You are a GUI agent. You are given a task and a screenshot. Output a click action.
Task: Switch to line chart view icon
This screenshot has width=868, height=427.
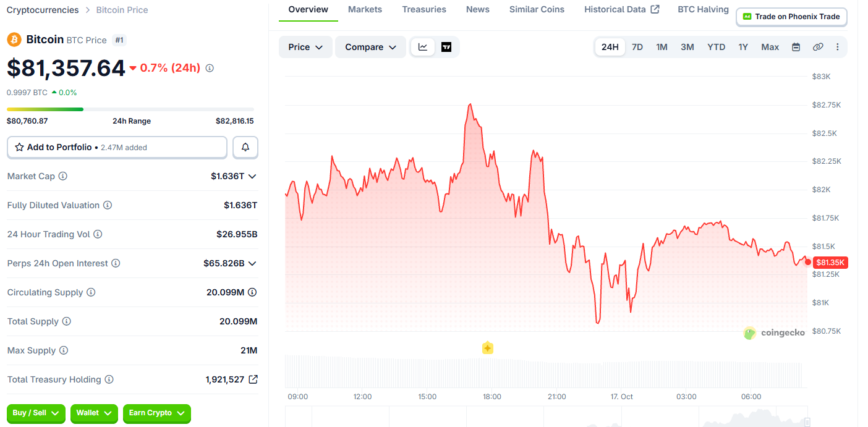point(423,47)
